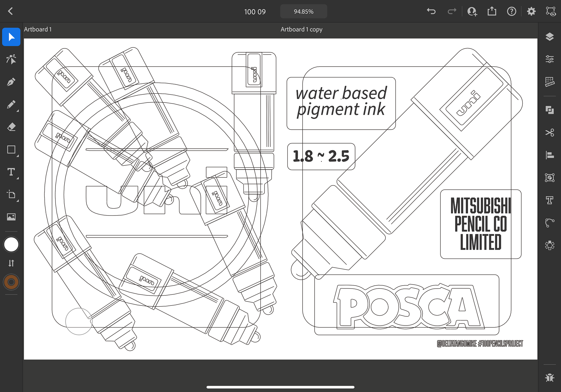The width and height of the screenshot is (561, 392).
Task: Open the Properties panel
Action: 550,59
